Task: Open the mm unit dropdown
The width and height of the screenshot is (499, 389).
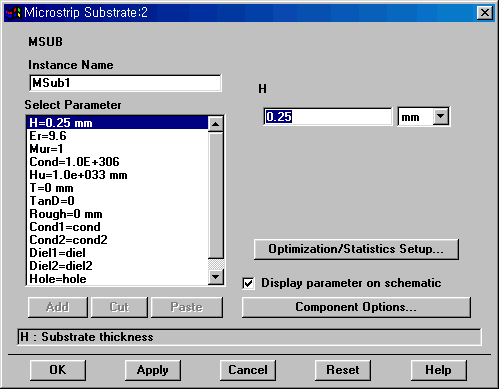Action: pos(441,117)
